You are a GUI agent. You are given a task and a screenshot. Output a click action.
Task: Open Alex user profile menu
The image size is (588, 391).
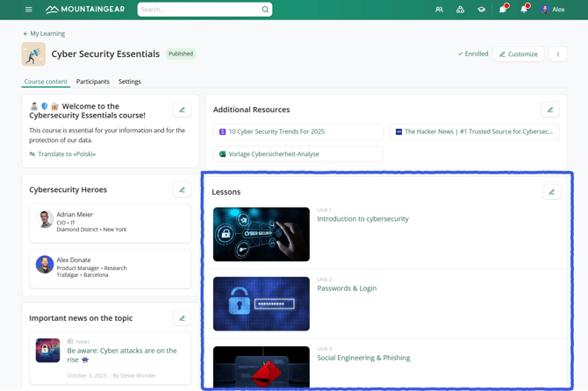(553, 10)
